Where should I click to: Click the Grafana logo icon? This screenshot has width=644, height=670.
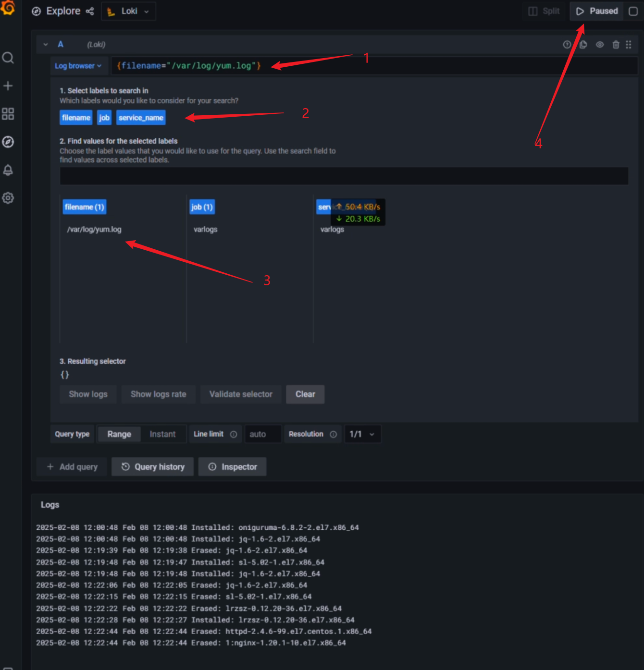pos(8,7)
